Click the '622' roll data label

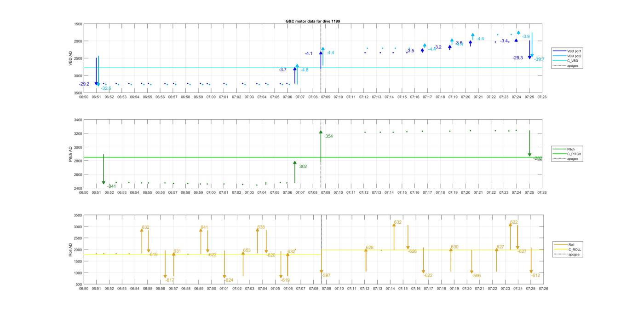pos(514,222)
